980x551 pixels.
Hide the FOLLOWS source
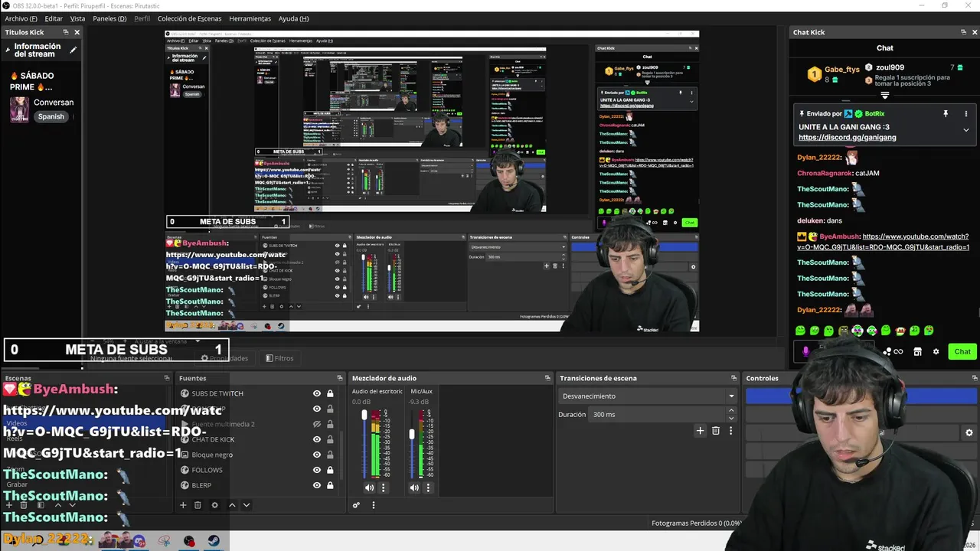pyautogui.click(x=317, y=470)
